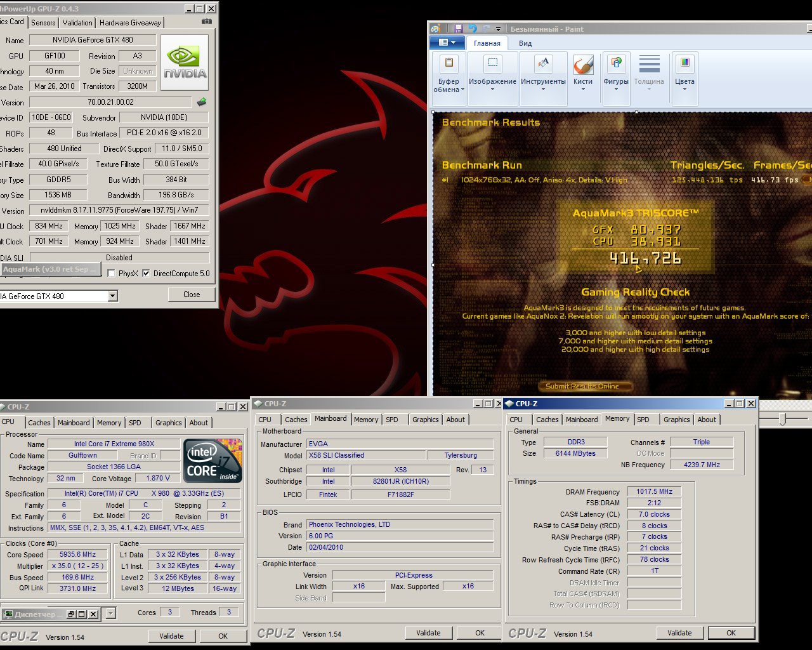Enable the PhysX checkbox in GPU-Z
Screen dimensions: 812x650
tap(112, 273)
